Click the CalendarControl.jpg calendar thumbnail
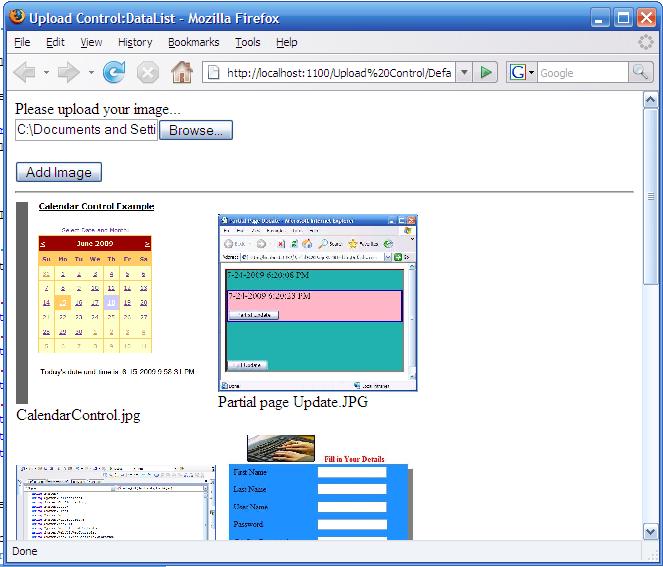The height and width of the screenshot is (567, 663). point(106,303)
